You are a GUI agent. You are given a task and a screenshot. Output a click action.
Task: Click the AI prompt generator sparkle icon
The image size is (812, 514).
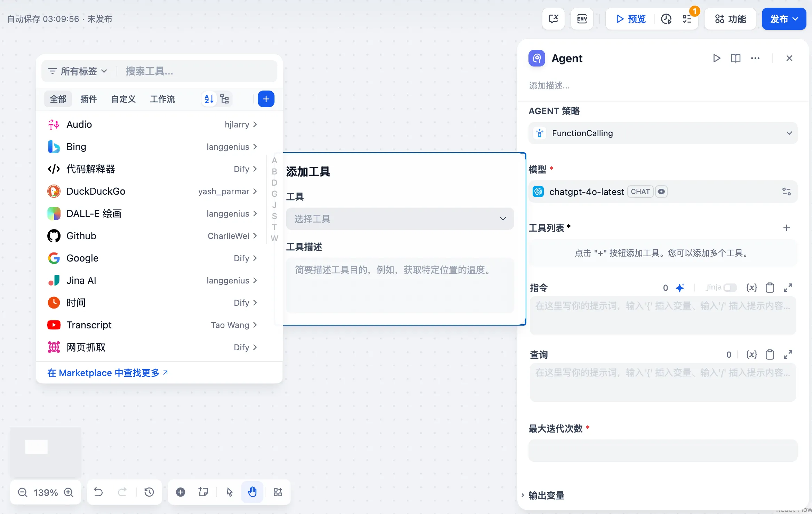tap(680, 288)
